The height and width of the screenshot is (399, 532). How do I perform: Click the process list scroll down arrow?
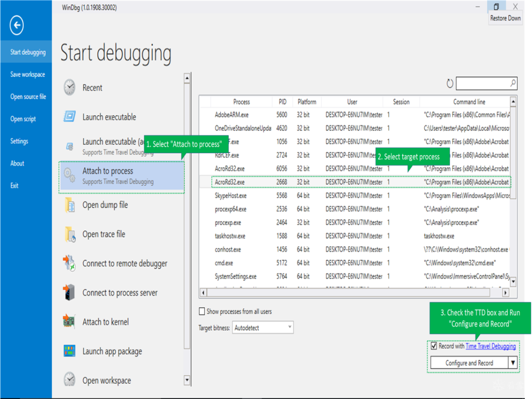pyautogui.click(x=513, y=282)
